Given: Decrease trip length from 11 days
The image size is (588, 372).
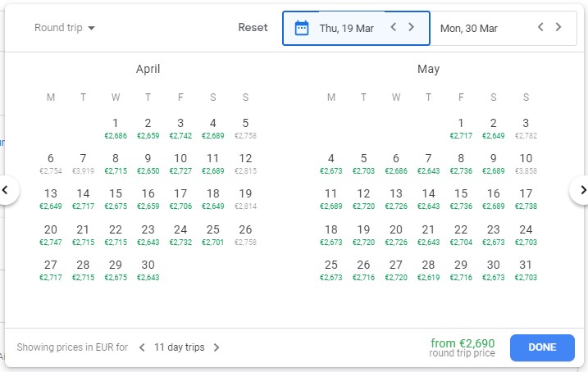Looking at the screenshot, I should [142, 347].
